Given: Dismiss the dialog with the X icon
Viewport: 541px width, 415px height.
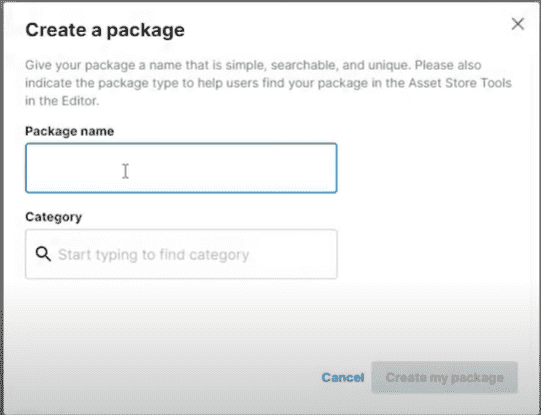Looking at the screenshot, I should 518,24.
